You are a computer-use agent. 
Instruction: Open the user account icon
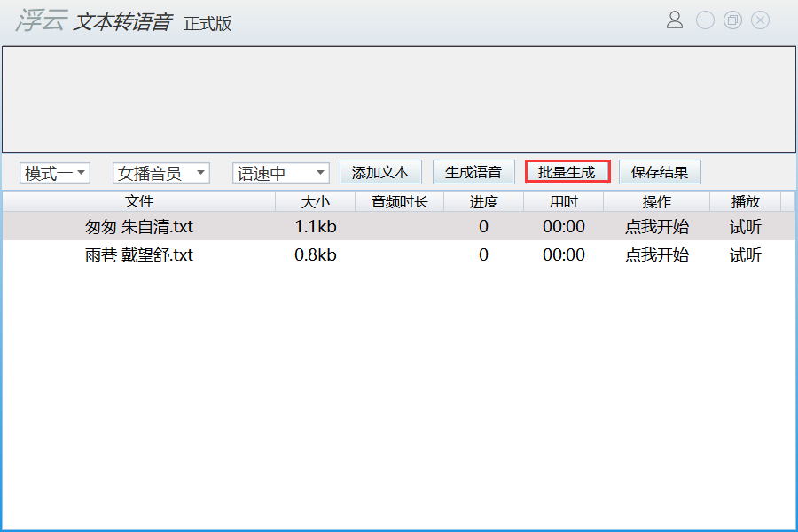(675, 20)
